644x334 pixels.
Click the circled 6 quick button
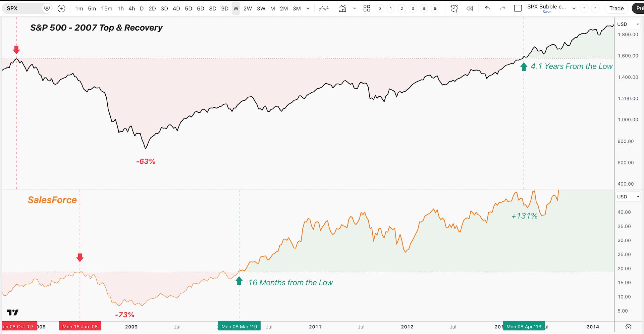pos(435,8)
